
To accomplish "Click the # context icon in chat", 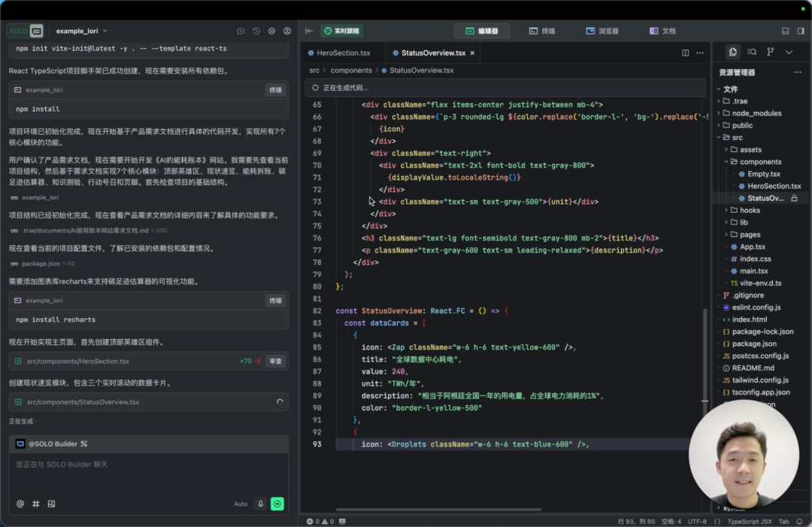I will [35, 504].
